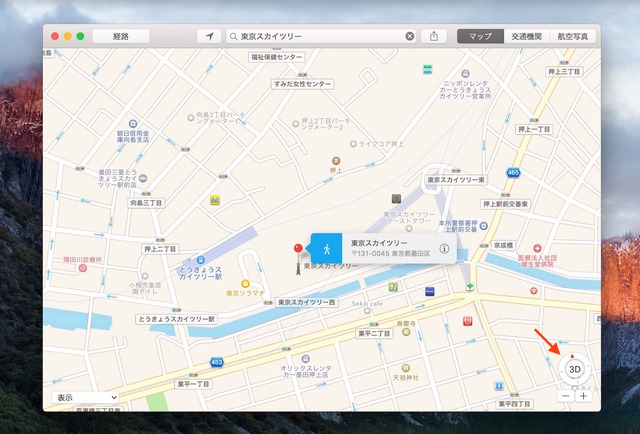Click route 465 shield marker
Image resolution: width=640 pixels, height=434 pixels.
(513, 173)
